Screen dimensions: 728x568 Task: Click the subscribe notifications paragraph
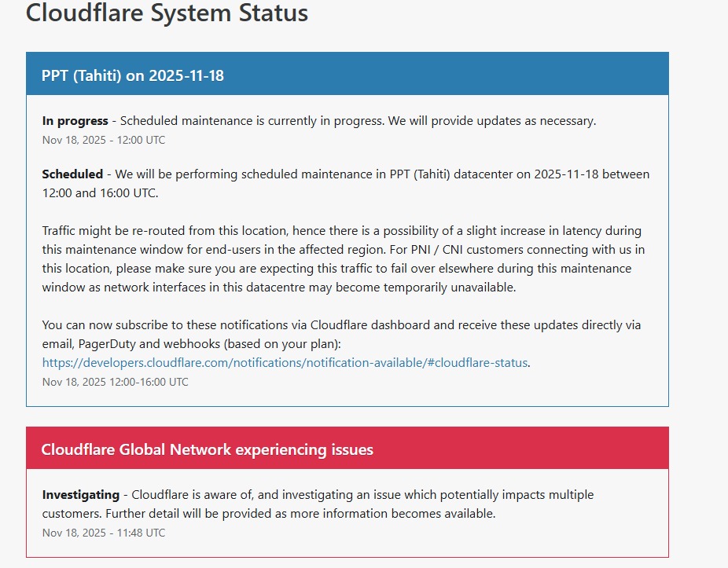(341, 333)
